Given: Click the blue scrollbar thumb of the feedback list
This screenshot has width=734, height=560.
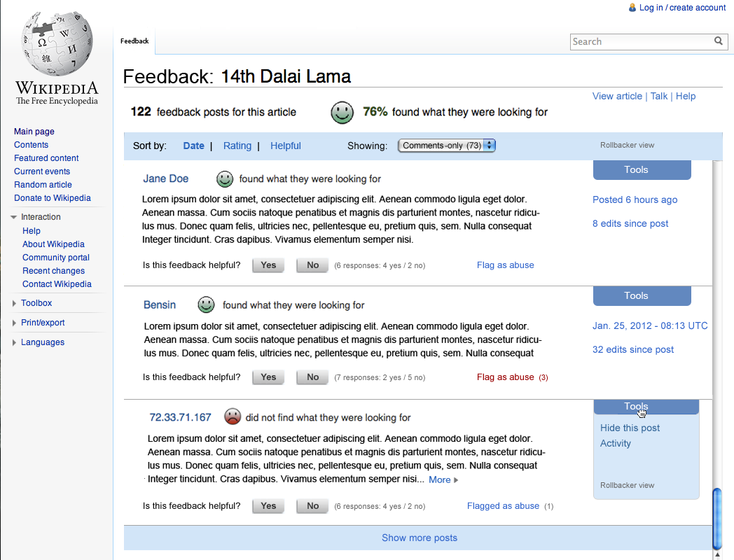Looking at the screenshot, I should [716, 519].
